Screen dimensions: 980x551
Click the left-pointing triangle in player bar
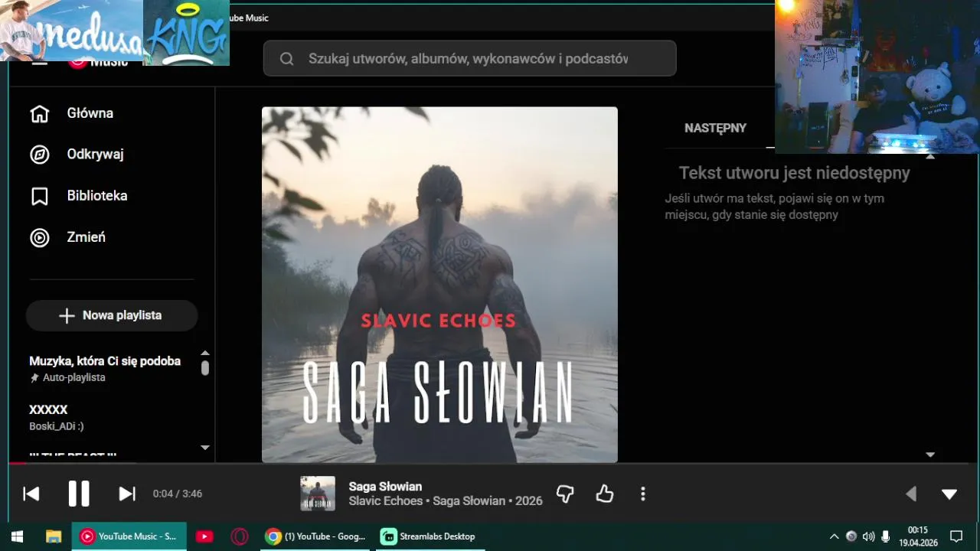[911, 494]
